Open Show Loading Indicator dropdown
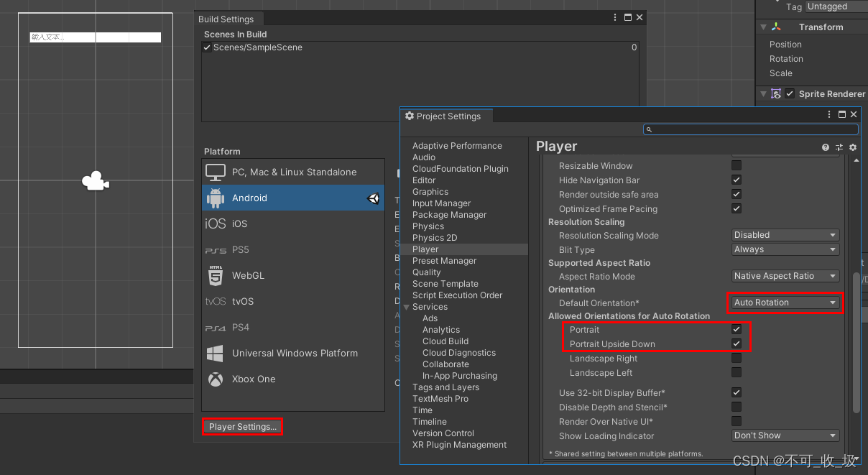Screen dimensions: 868x475 [x=785, y=435]
